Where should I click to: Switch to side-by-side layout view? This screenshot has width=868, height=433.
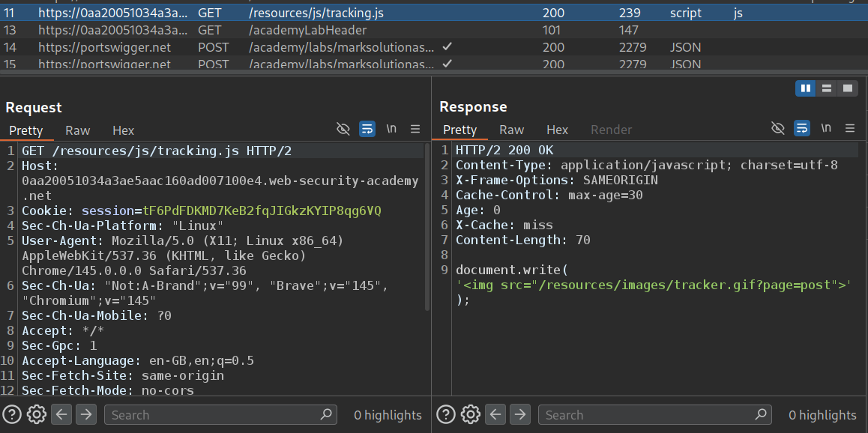pos(806,88)
